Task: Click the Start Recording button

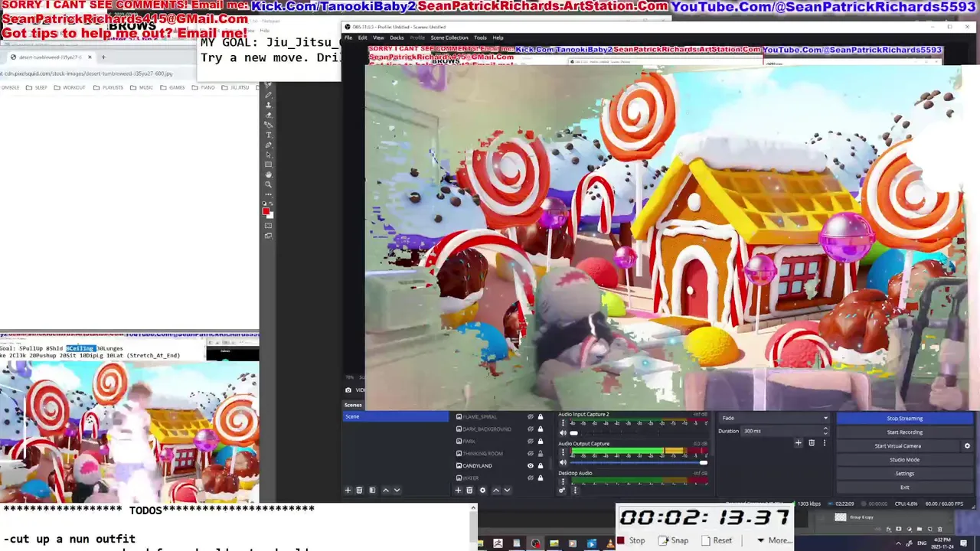Action: pos(905,432)
